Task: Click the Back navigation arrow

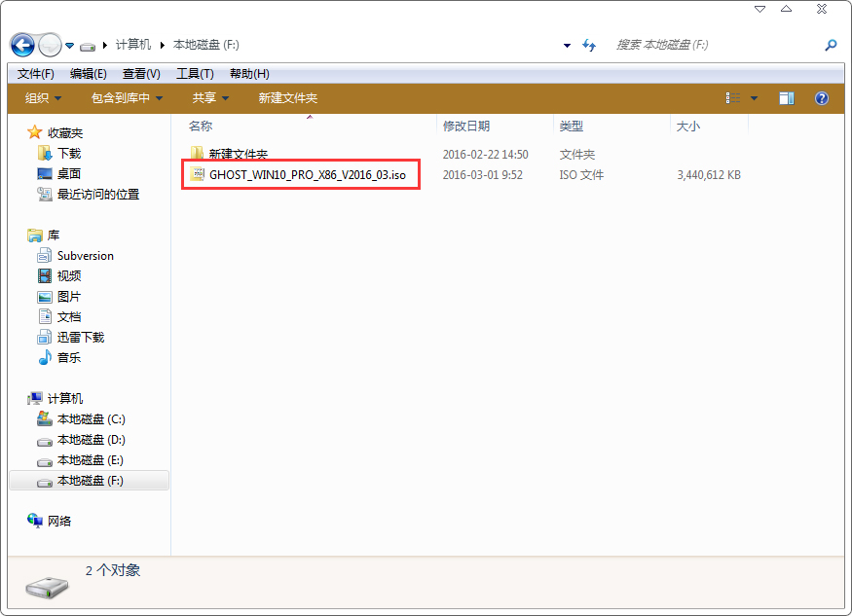Action: [21, 45]
